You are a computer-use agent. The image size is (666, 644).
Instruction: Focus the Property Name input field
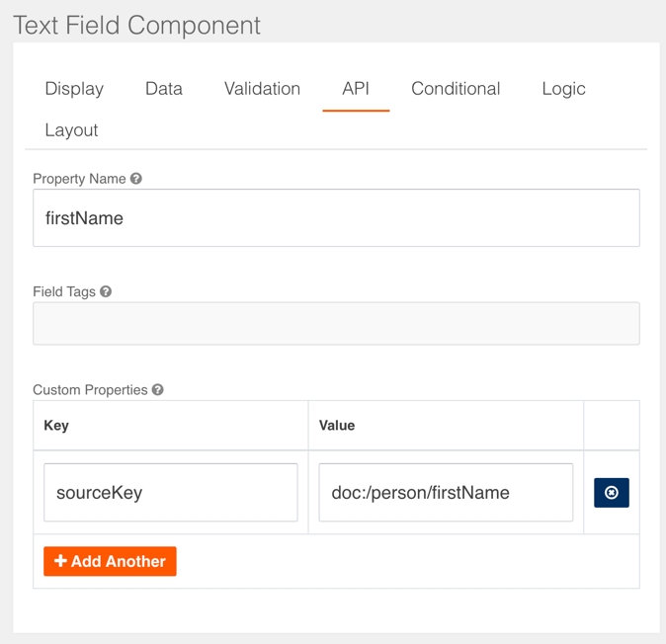[x=336, y=218]
